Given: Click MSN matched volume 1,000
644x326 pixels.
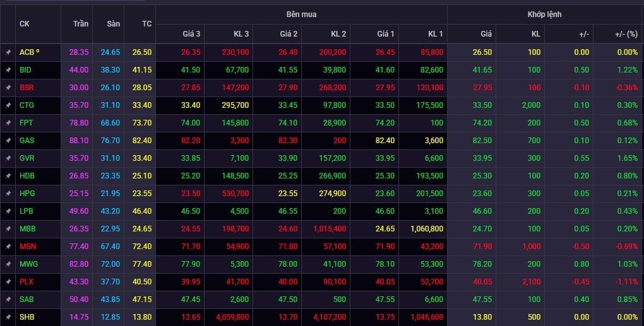Looking at the screenshot, I should click(x=532, y=246).
